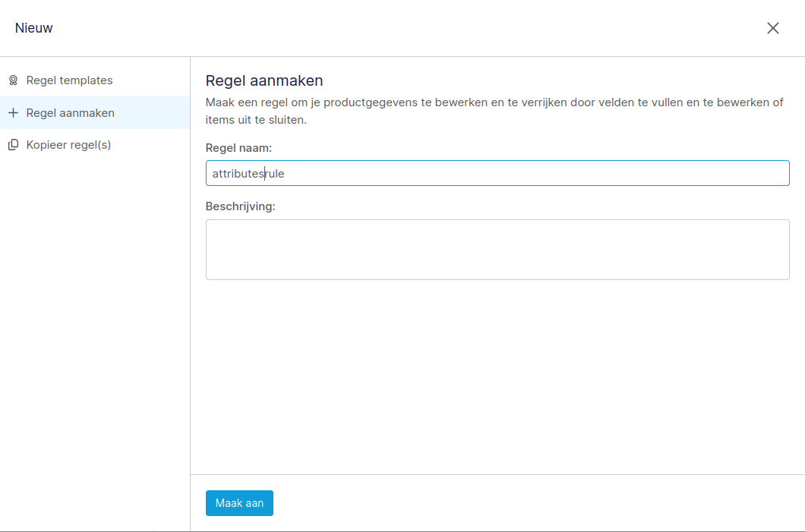Select Regel aanmaken in the sidebar
This screenshot has width=805, height=532.
click(71, 113)
